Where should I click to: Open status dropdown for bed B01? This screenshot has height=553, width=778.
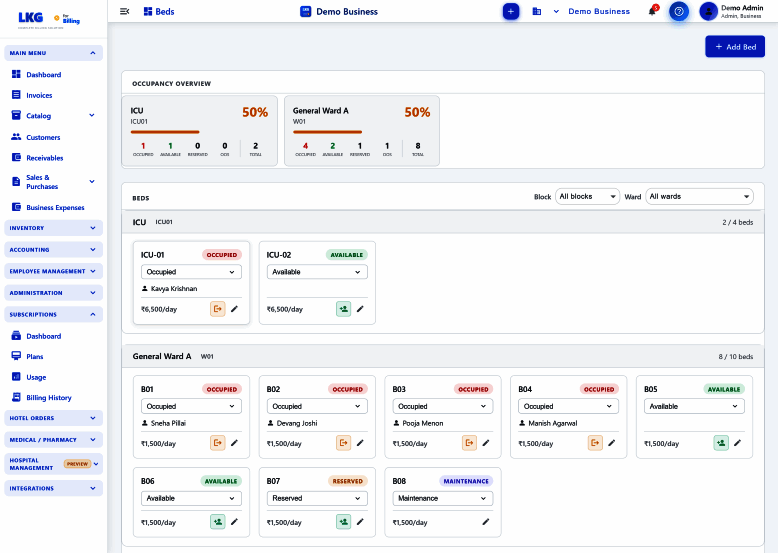(x=191, y=406)
